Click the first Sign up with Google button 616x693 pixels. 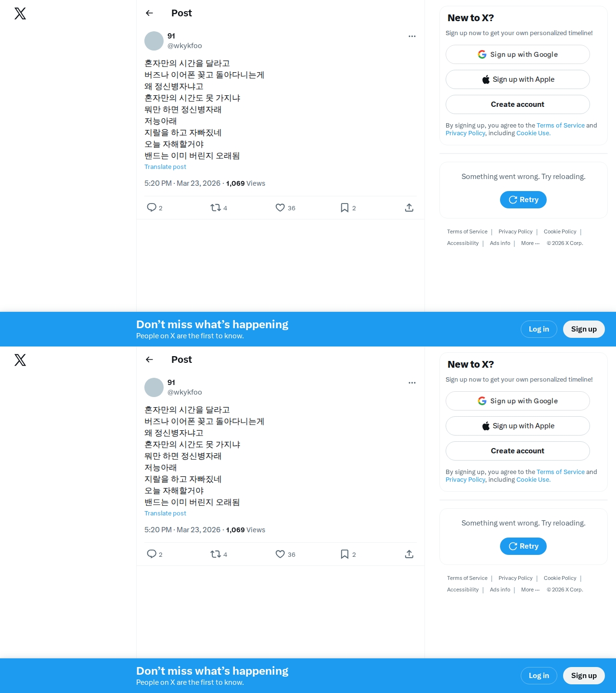click(518, 54)
